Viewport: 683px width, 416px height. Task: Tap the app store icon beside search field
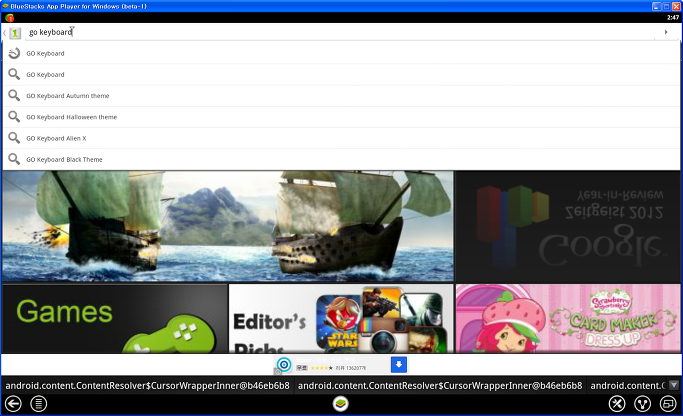pyautogui.click(x=15, y=33)
